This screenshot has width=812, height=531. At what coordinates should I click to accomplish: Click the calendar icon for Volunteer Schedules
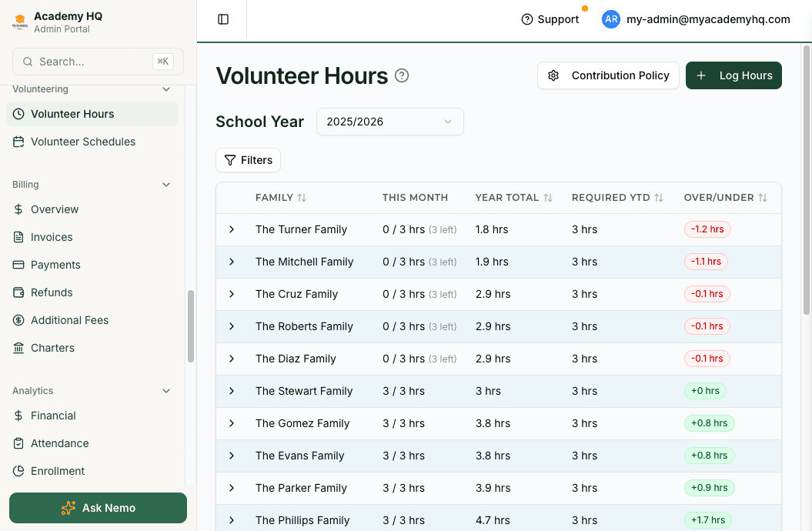[x=18, y=142]
